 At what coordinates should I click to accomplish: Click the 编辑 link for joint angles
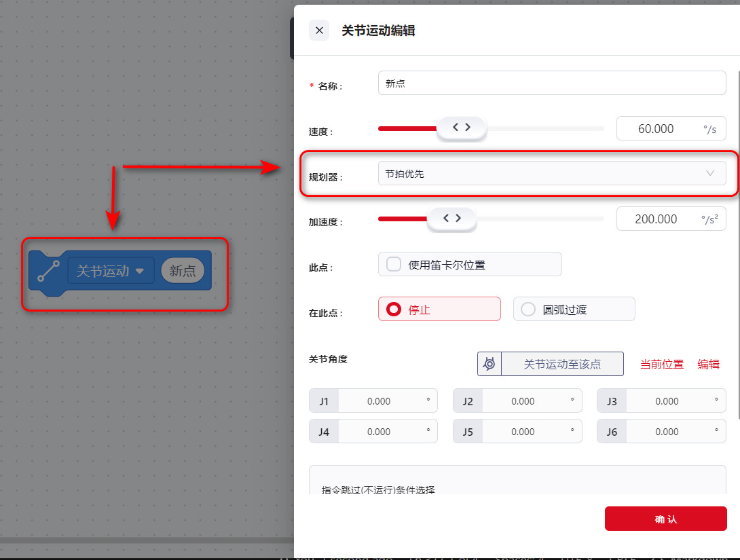tap(708, 364)
